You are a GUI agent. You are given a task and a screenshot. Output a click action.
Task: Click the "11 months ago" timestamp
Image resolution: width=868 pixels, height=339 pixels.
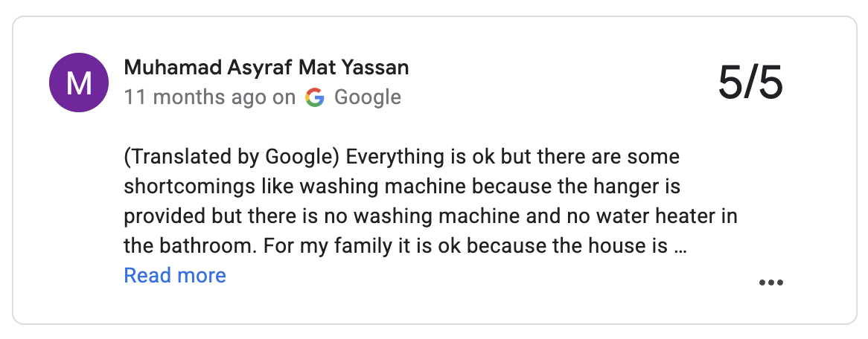point(195,97)
